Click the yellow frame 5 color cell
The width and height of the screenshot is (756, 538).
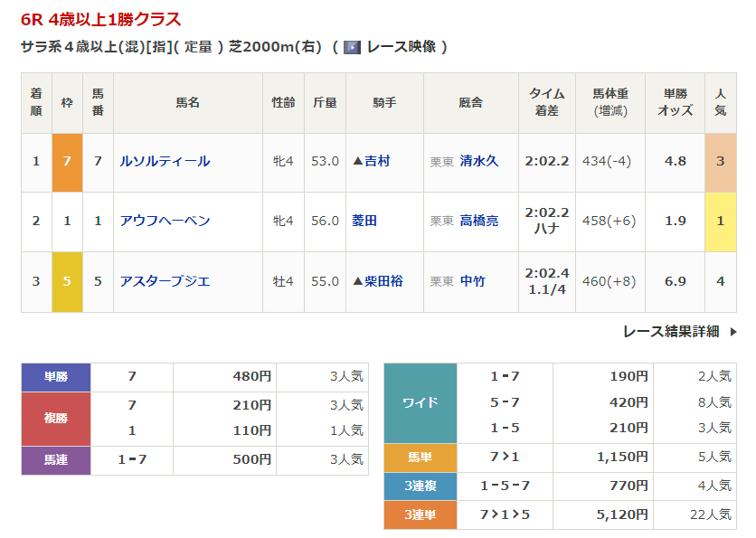click(x=67, y=281)
